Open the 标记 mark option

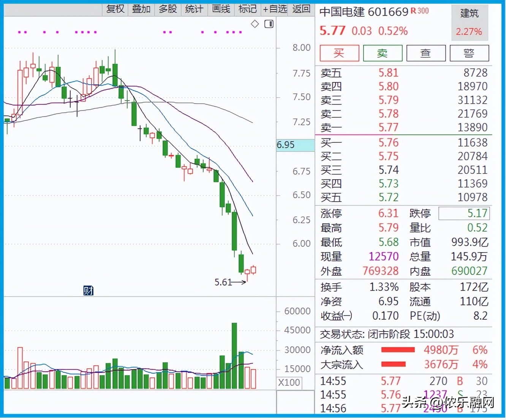(248, 9)
